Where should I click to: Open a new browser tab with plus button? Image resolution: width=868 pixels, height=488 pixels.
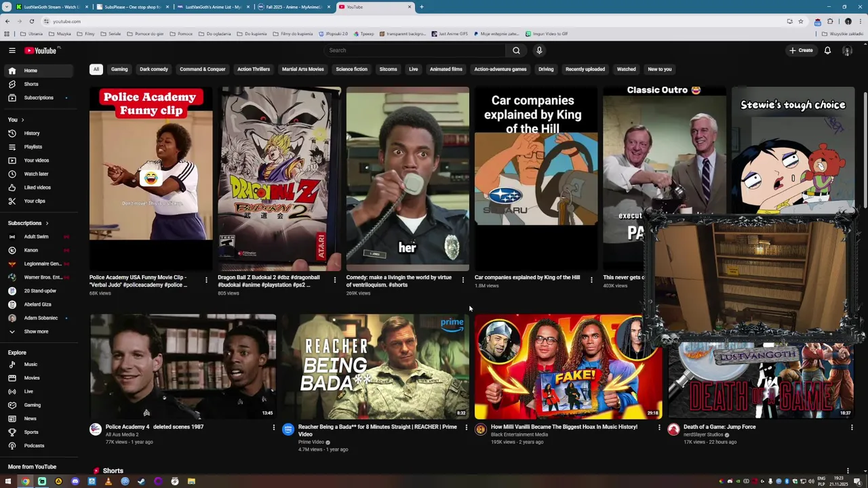(421, 7)
